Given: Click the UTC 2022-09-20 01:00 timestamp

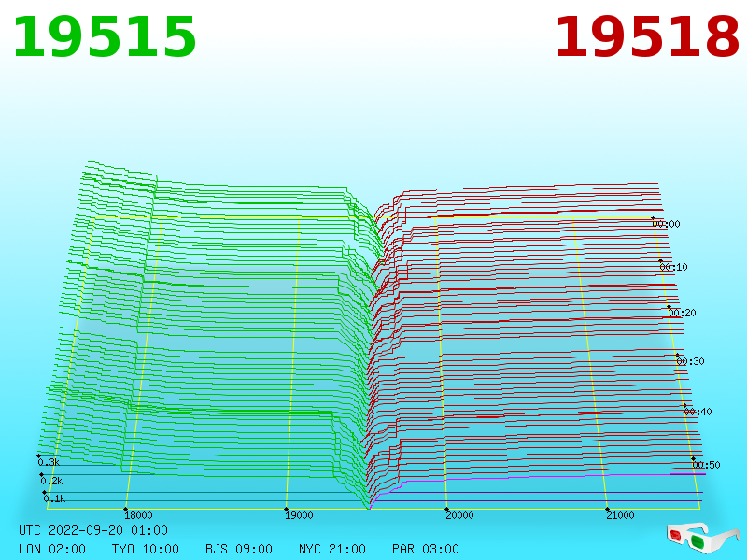Looking at the screenshot, I should coord(93,530).
